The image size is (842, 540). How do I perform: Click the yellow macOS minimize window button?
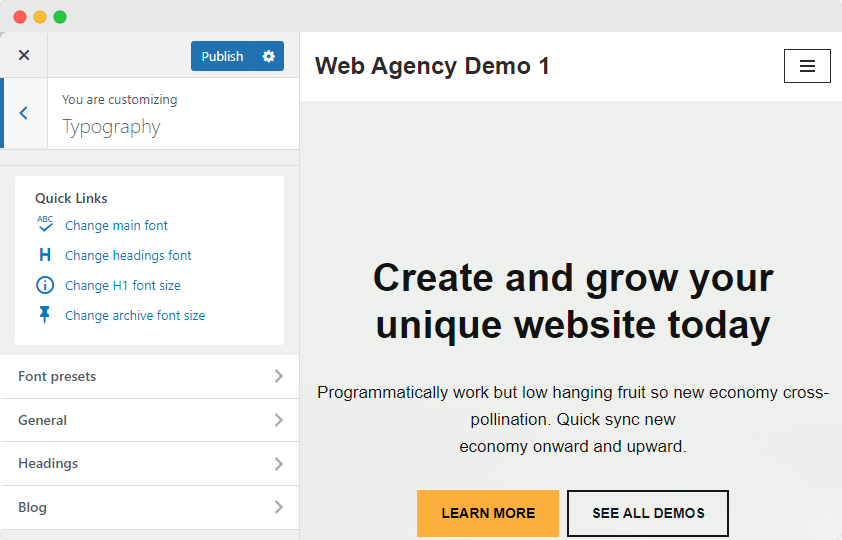pos(40,17)
